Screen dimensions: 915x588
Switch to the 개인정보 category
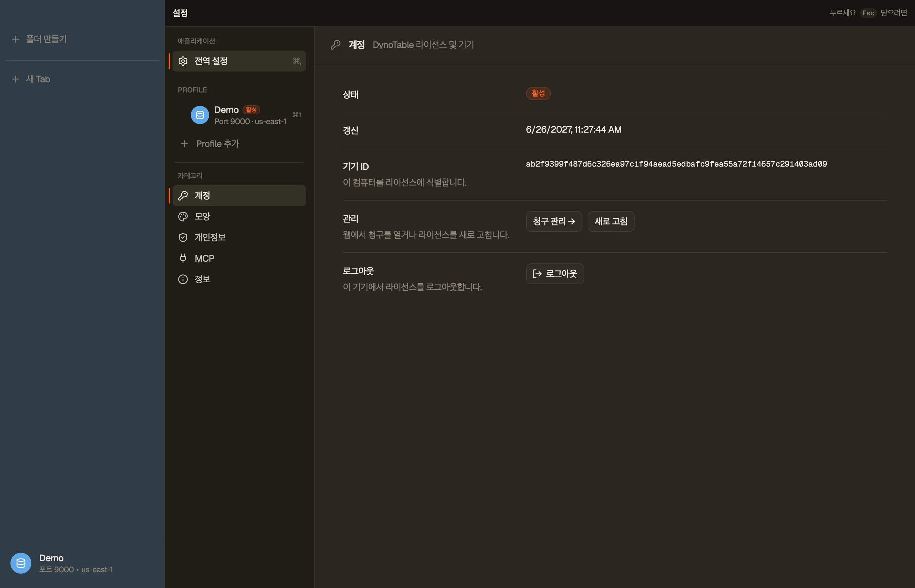tap(239, 237)
